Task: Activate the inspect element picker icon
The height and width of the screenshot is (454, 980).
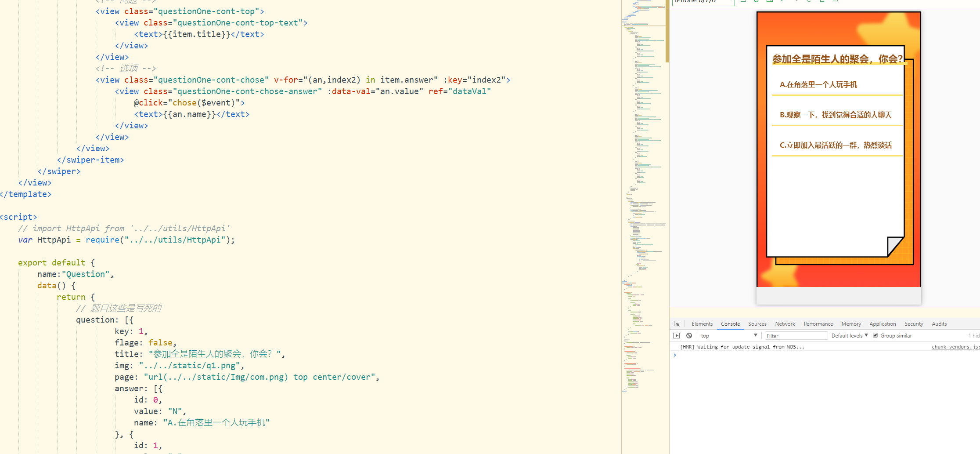Action: pos(677,324)
